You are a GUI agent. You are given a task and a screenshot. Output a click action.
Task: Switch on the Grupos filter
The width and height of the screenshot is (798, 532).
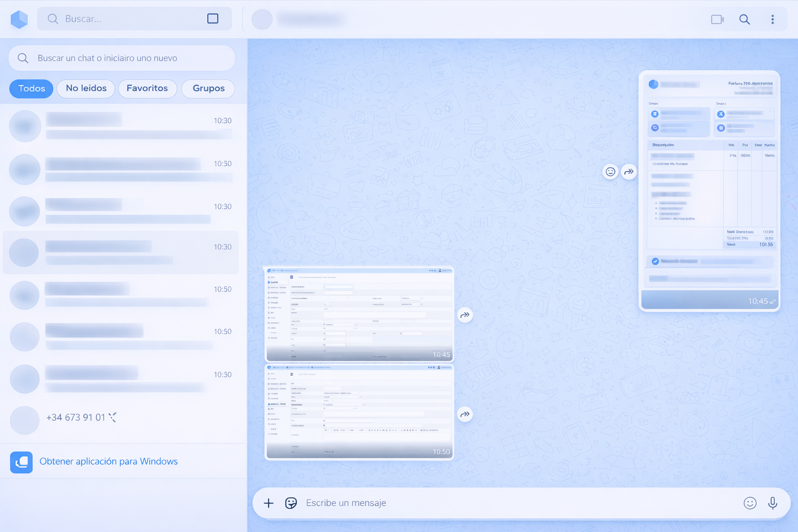pos(208,88)
